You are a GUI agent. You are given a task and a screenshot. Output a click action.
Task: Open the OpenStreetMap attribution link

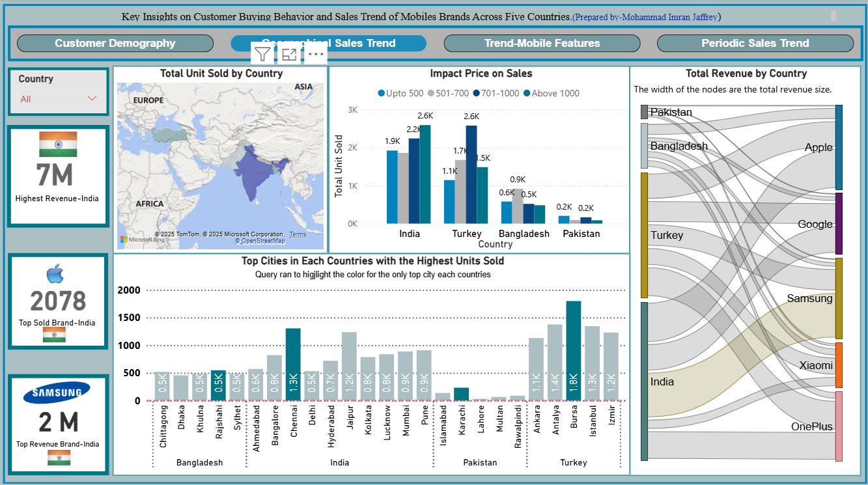tap(260, 241)
